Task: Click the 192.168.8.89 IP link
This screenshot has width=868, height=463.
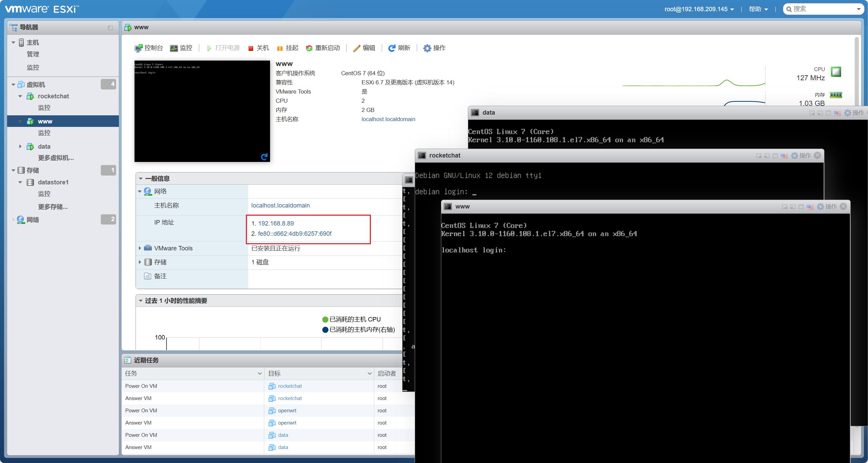Action: click(x=276, y=224)
